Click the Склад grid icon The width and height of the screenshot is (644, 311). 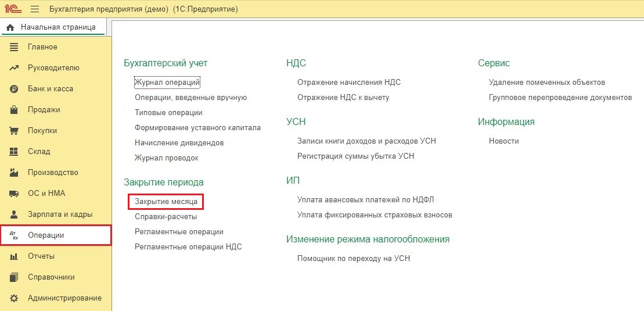click(x=14, y=151)
